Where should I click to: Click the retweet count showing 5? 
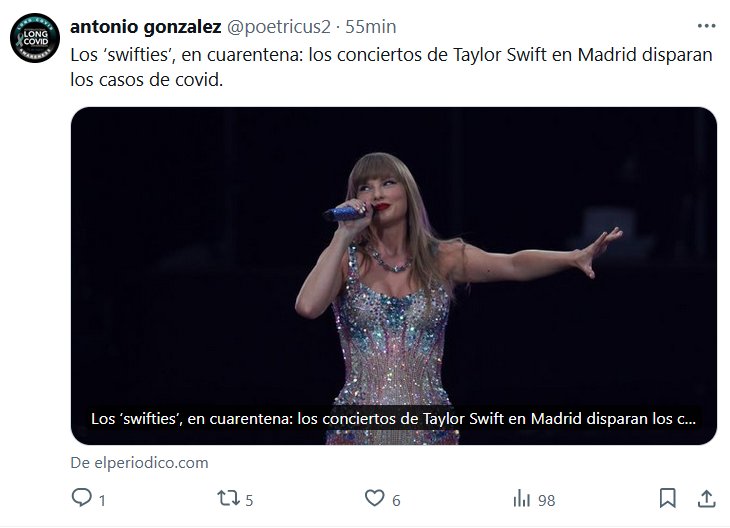pos(249,499)
